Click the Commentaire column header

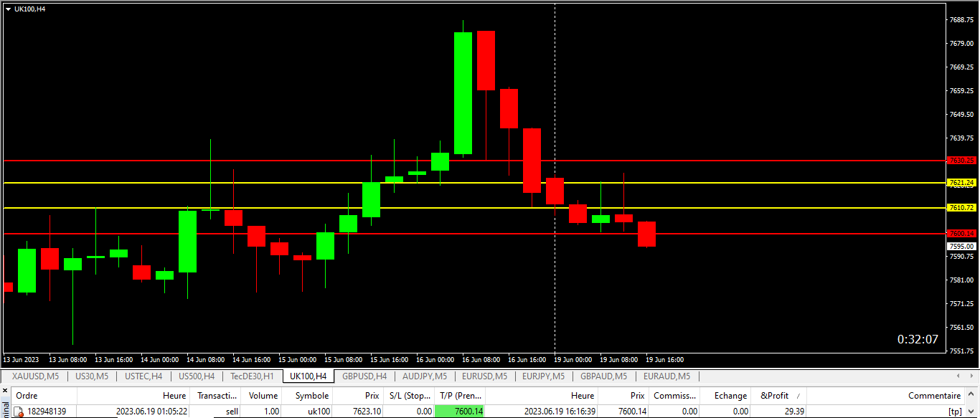tap(933, 396)
